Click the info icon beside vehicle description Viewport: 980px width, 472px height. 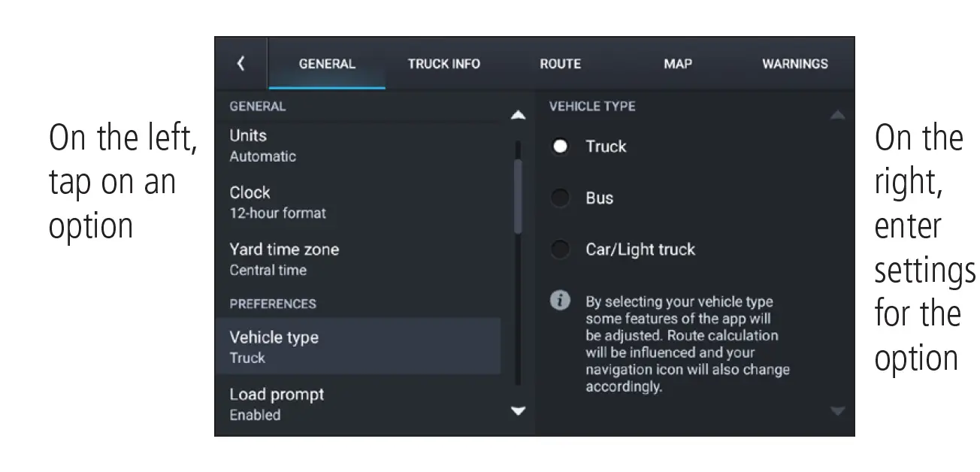(x=560, y=301)
